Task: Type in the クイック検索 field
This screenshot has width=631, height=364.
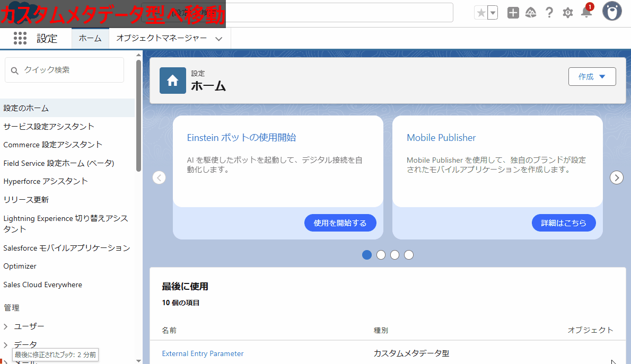Action: click(x=64, y=70)
